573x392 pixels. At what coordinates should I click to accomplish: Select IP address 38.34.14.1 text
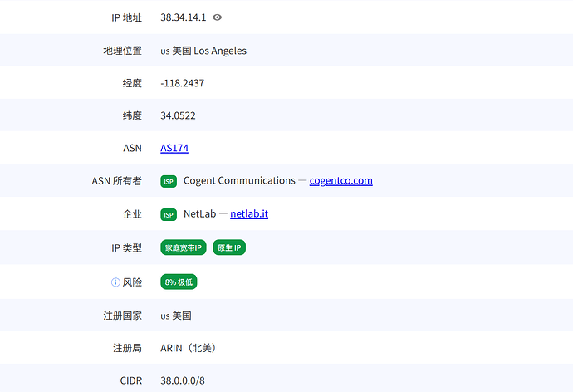(184, 17)
